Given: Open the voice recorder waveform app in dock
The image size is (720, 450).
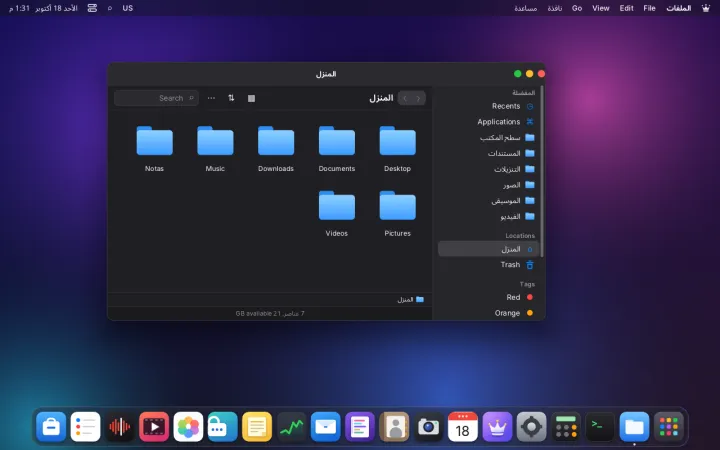Looking at the screenshot, I should click(120, 427).
